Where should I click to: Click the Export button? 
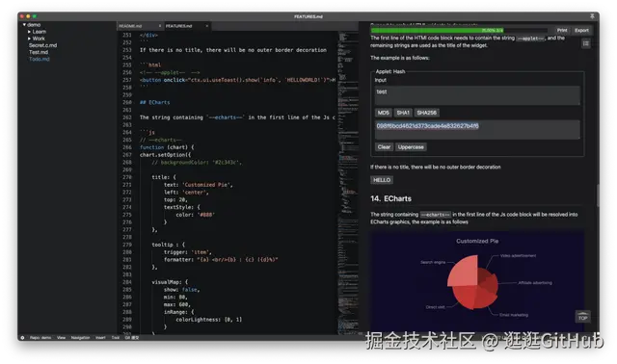(581, 30)
